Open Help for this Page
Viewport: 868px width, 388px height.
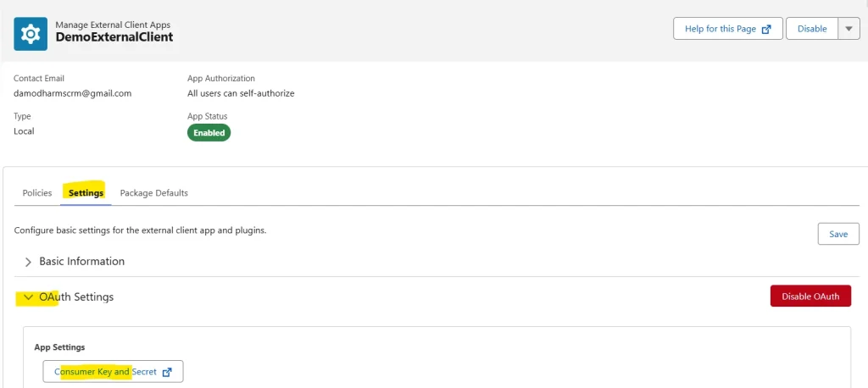(x=728, y=29)
